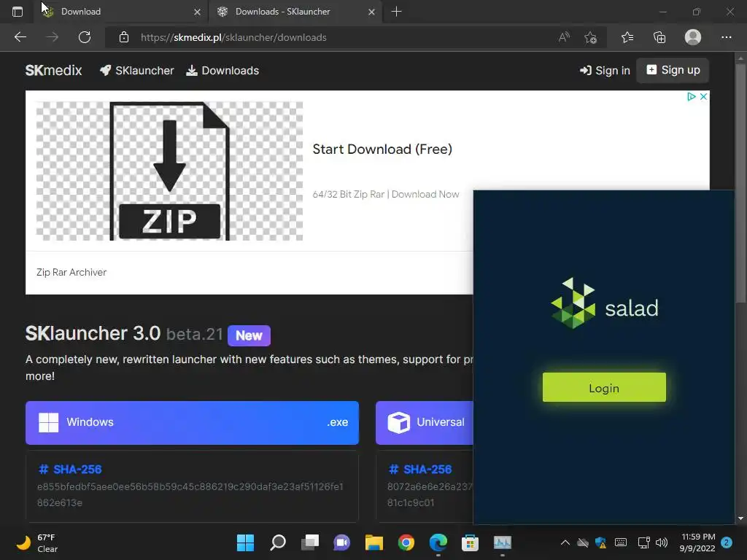This screenshot has width=747, height=560.
Task: Click Sign in on the site header
Action: point(605,71)
